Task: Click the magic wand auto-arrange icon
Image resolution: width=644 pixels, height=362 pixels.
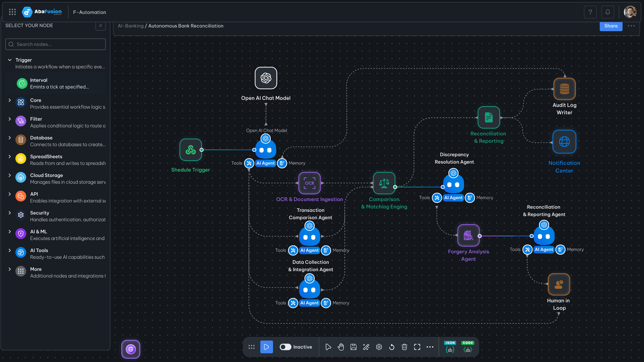Action: [x=366, y=347]
